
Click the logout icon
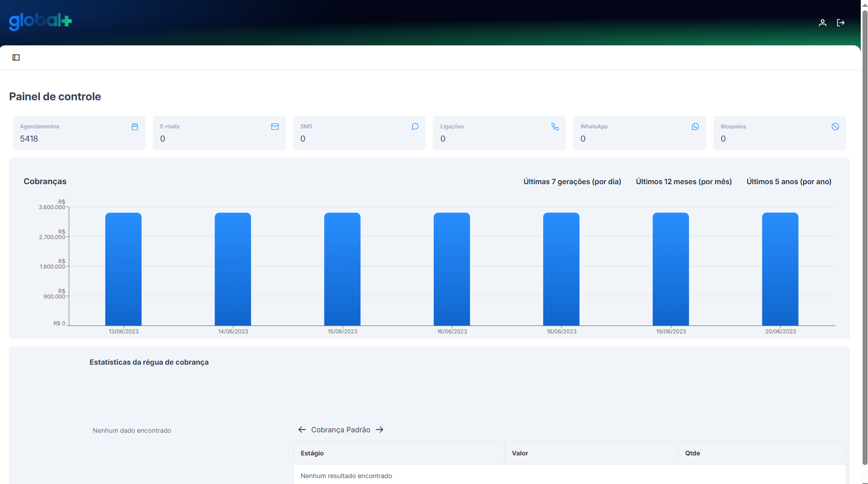840,23
